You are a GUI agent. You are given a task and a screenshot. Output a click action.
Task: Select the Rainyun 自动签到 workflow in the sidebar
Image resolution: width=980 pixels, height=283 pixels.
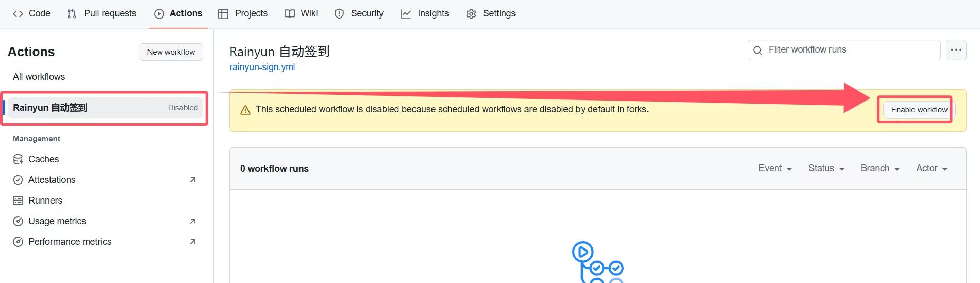click(50, 108)
